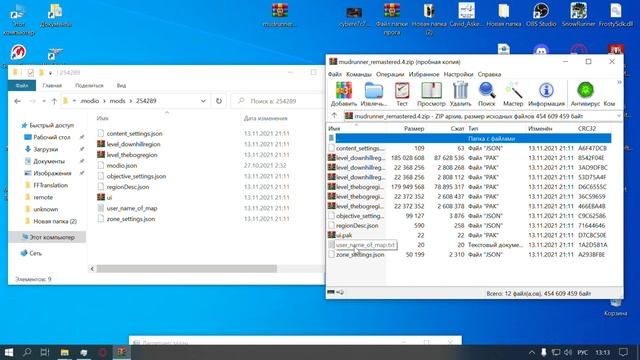Sort WinRAR list by Тип column
The width and height of the screenshot is (640, 360).
click(x=473, y=129)
